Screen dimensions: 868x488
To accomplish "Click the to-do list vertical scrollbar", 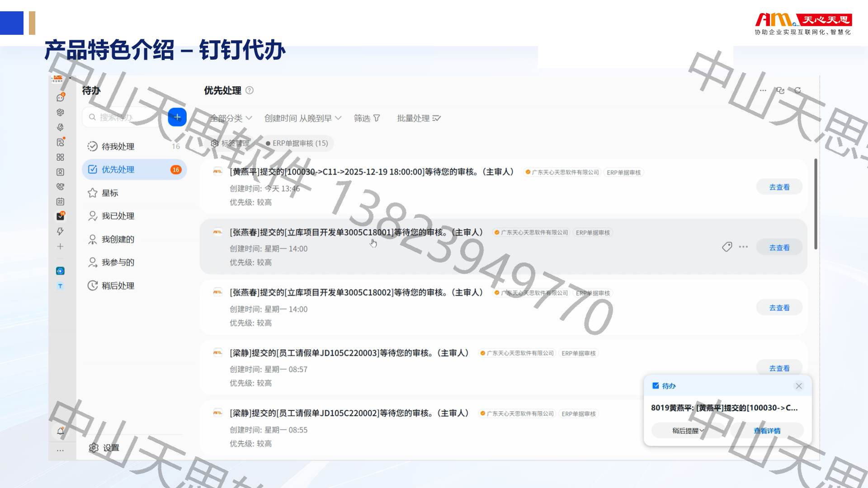I will (x=816, y=203).
